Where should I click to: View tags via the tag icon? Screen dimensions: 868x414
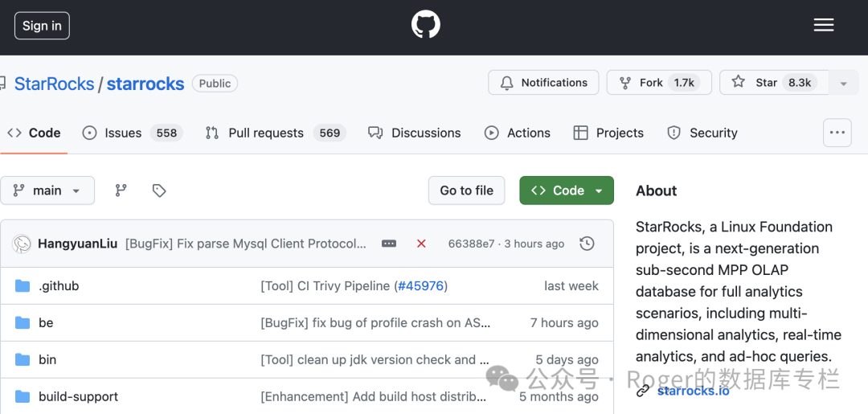click(159, 191)
